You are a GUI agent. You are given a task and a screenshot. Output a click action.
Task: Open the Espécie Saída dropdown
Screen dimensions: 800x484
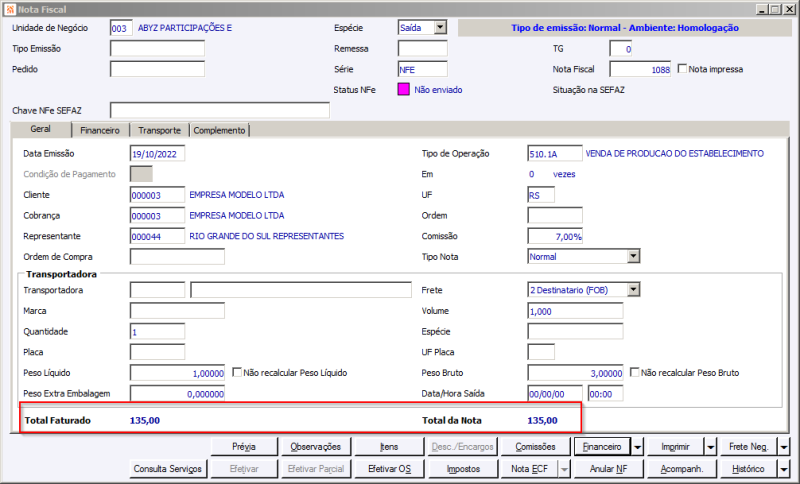coord(440,28)
